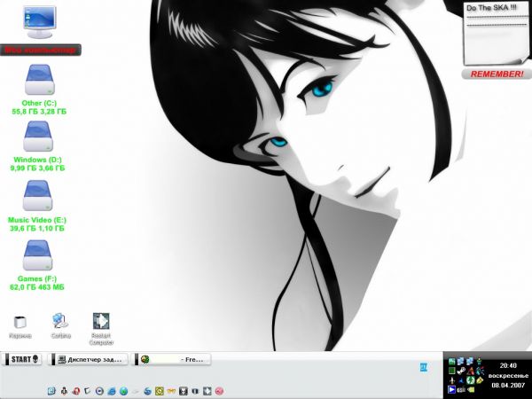Screen dimensions: 532x399
Task: Click the green circular lightning tray icon
Action: point(470,380)
